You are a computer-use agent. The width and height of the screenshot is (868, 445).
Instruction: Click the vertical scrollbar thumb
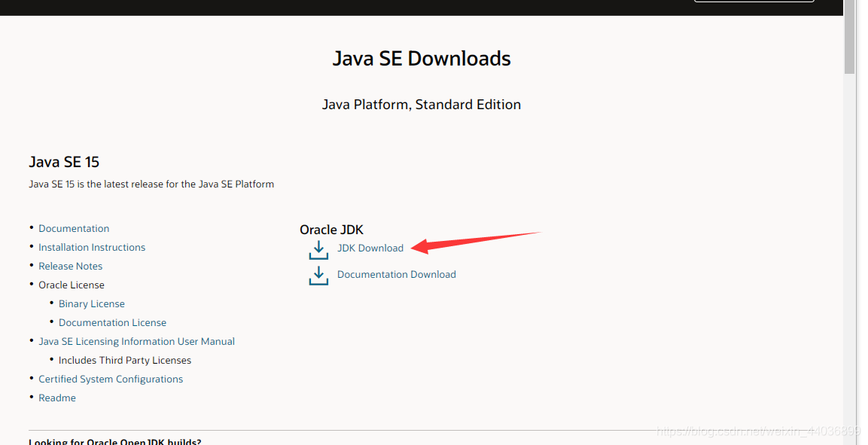tap(850, 37)
